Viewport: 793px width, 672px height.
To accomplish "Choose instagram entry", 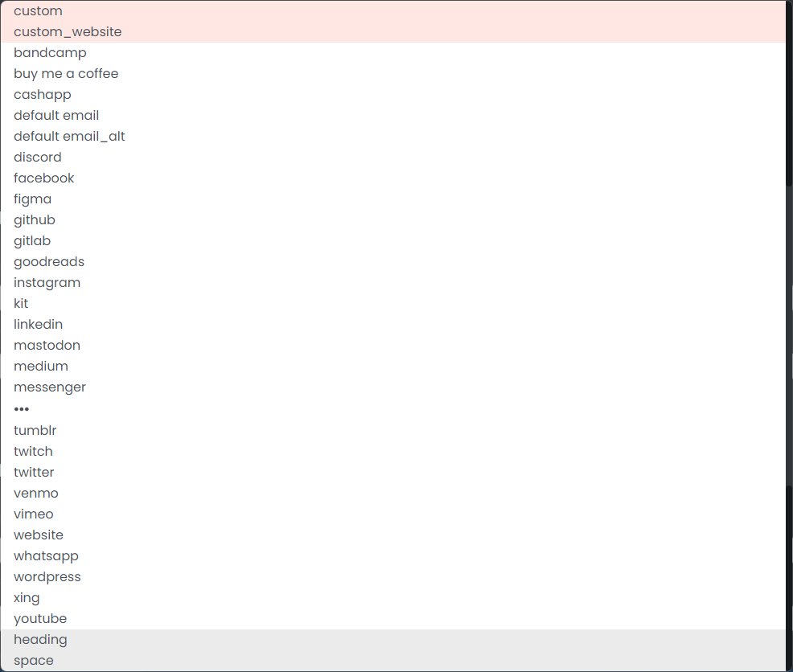I will tap(393, 283).
